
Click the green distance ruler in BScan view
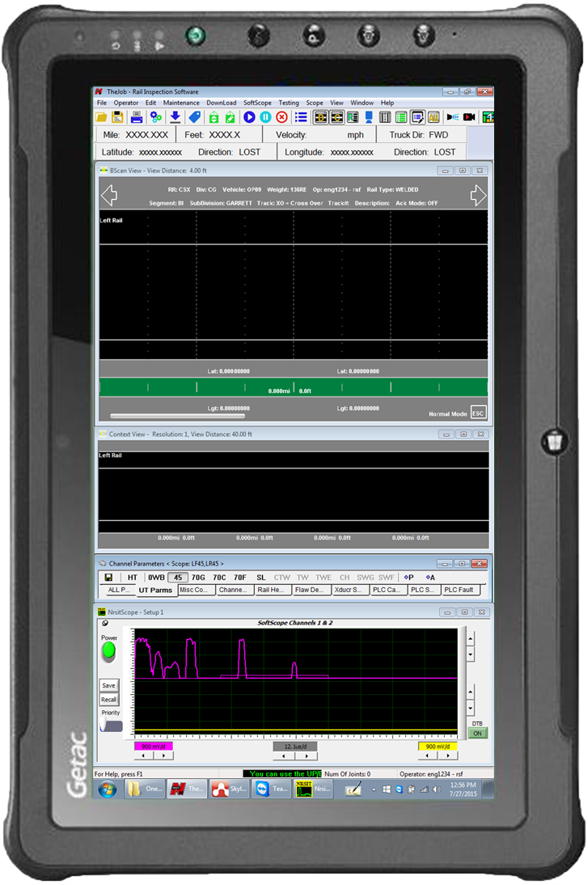coord(294,387)
